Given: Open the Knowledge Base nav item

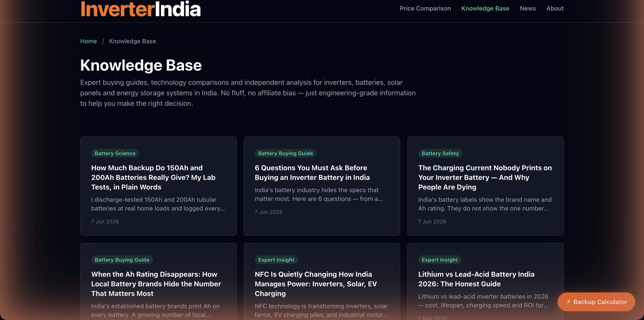Looking at the screenshot, I should click(x=485, y=8).
